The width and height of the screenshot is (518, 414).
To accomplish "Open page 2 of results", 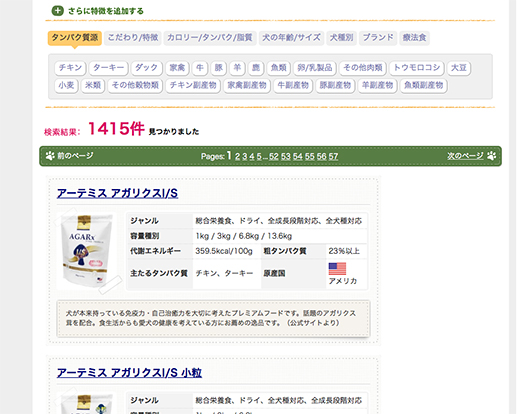I will 237,156.
